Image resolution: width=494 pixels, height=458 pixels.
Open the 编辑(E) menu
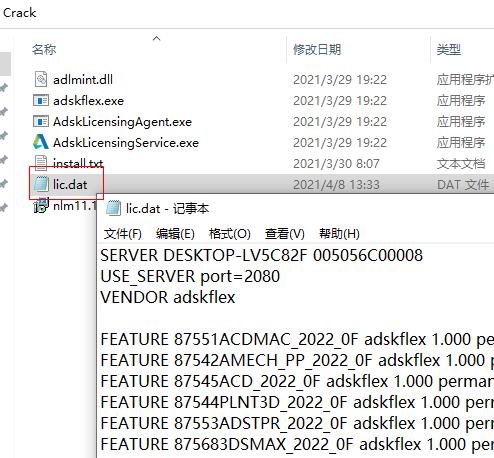(175, 234)
